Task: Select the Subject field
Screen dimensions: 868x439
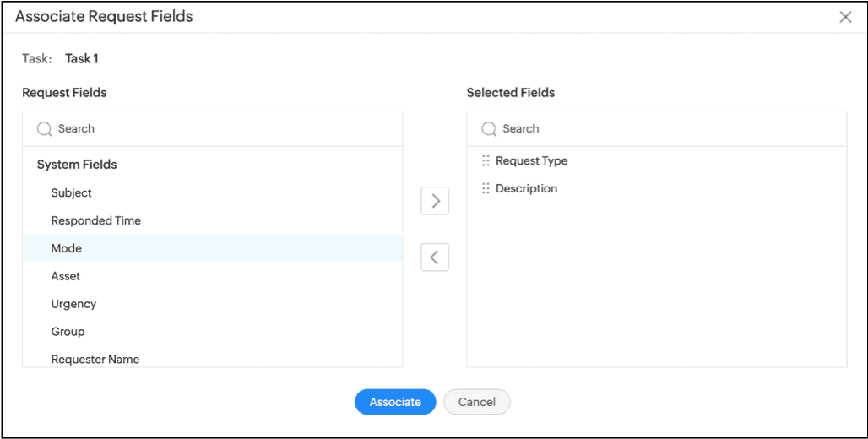Action: (72, 193)
